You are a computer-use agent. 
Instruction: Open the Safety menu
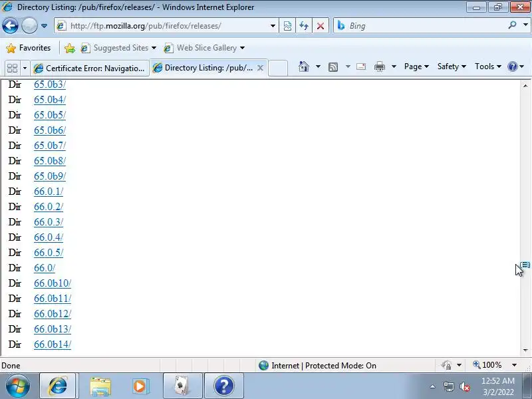point(452,66)
